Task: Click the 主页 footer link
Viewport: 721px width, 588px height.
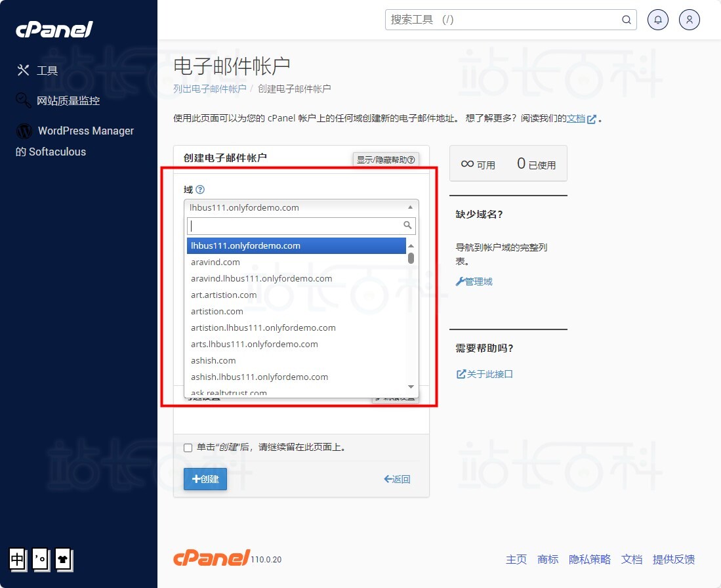Action: (516, 560)
